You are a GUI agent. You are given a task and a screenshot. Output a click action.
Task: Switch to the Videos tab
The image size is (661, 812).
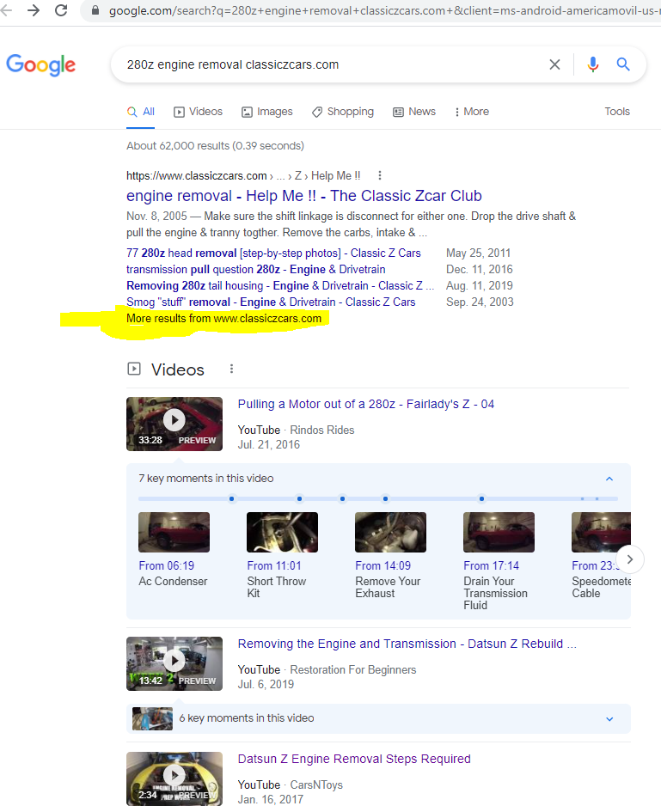(198, 112)
